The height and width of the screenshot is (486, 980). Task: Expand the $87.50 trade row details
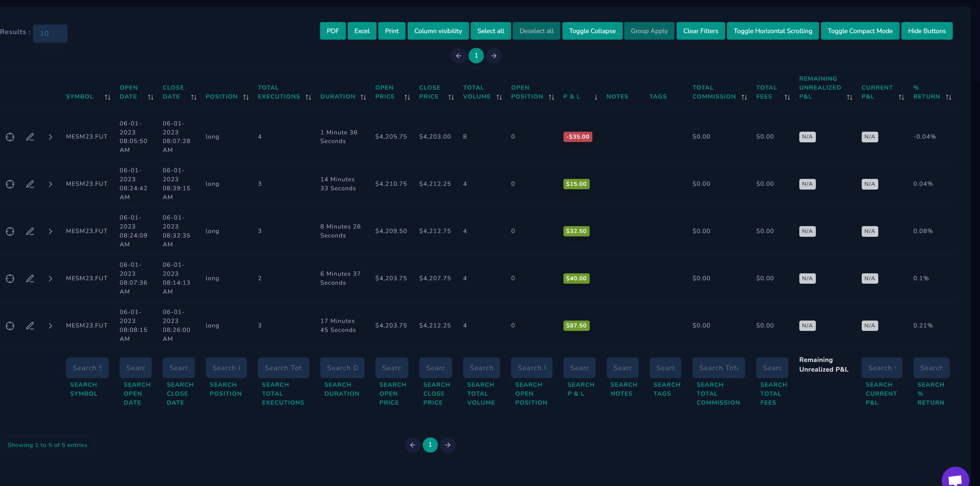[50, 325]
